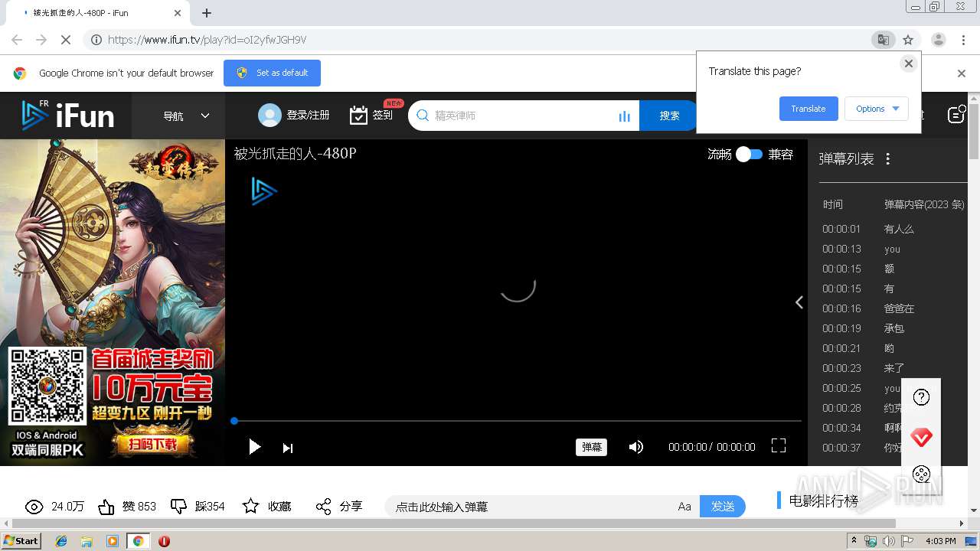Skip to the next episode
980x551 pixels.
point(288,448)
